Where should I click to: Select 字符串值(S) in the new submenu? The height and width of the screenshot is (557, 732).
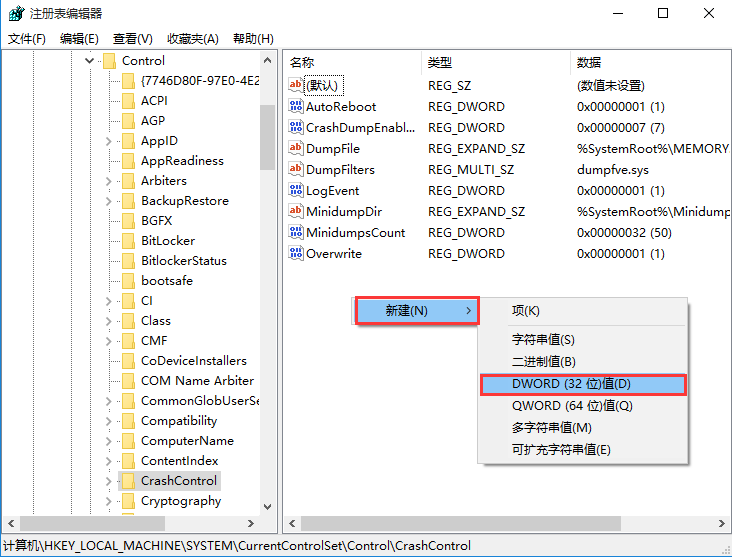click(x=543, y=340)
